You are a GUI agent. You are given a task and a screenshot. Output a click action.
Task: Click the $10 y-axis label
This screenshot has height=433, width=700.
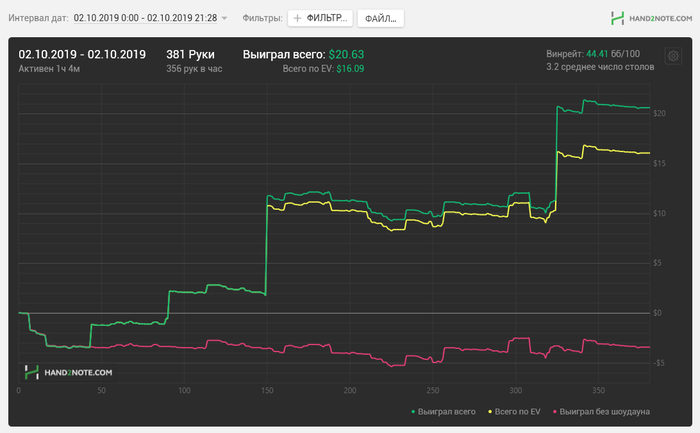659,213
